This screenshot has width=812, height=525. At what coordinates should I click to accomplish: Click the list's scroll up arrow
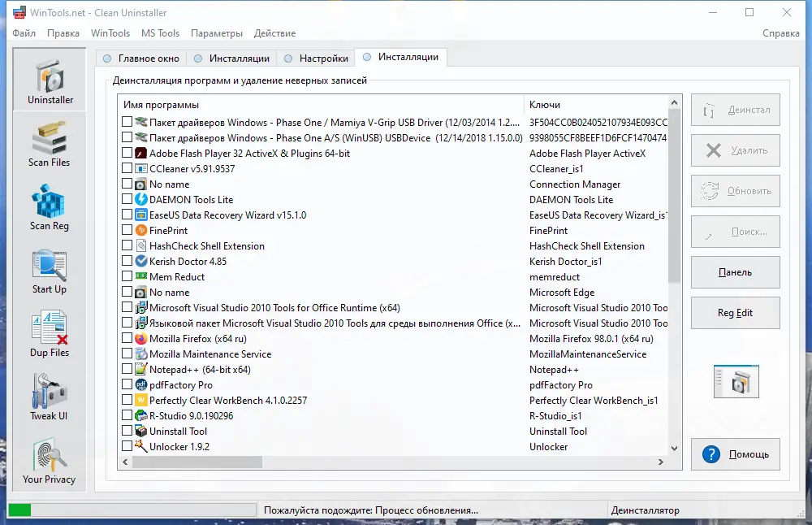click(674, 102)
